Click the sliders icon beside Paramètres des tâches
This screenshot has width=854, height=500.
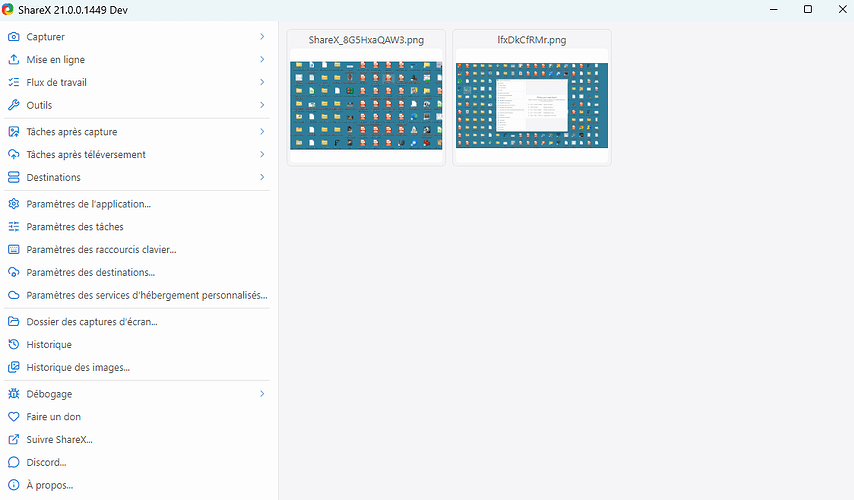(x=14, y=227)
